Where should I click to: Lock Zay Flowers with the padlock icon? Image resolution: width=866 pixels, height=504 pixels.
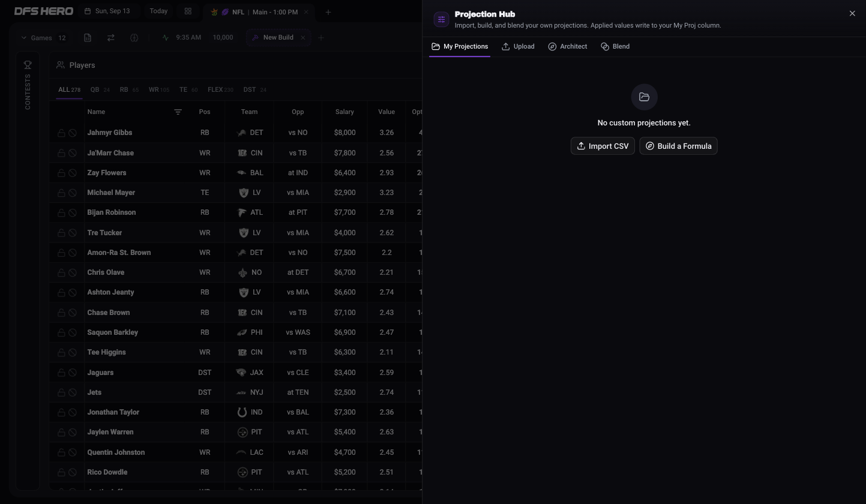point(61,173)
